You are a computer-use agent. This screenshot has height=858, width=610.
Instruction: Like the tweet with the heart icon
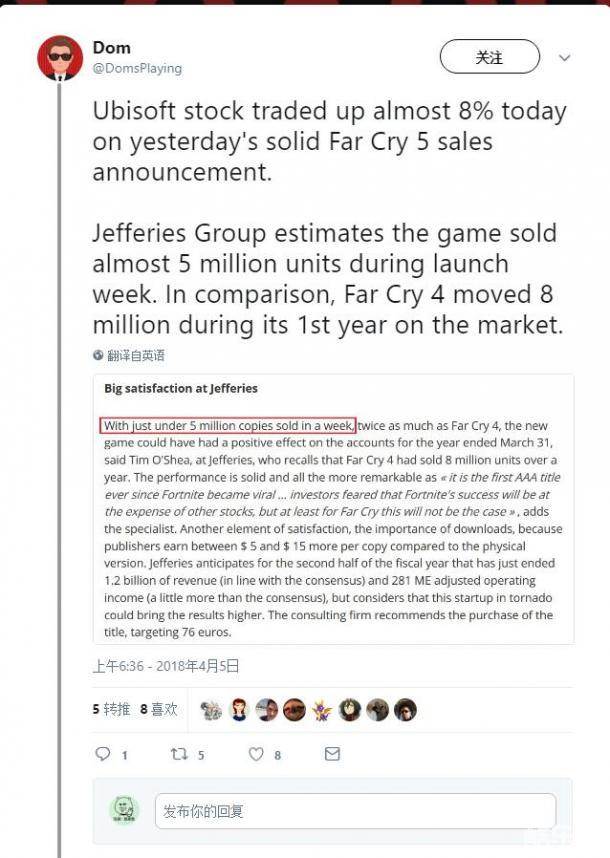[256, 754]
